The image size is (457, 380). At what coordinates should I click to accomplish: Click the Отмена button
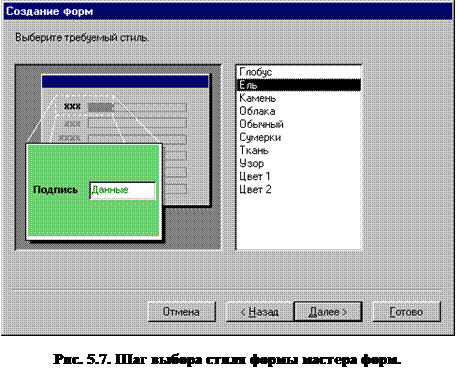(181, 312)
